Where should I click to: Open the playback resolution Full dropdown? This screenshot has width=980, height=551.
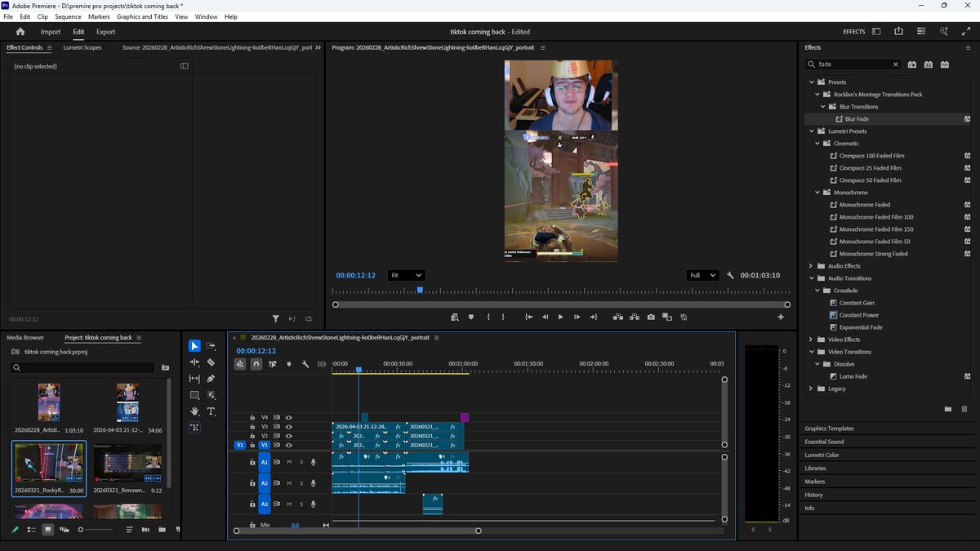(702, 275)
